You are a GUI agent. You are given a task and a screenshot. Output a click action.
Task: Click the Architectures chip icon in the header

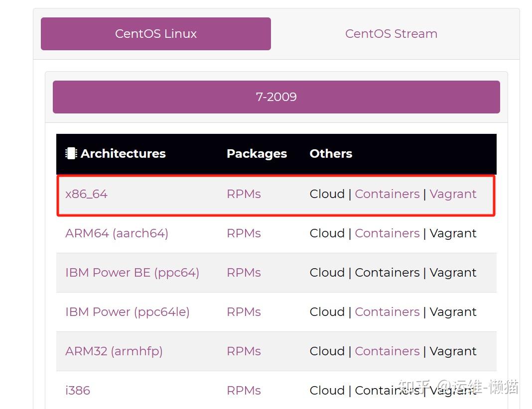click(x=70, y=153)
